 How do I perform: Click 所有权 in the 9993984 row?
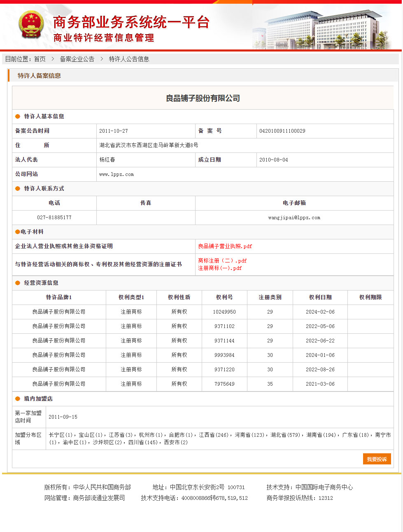[x=179, y=355]
